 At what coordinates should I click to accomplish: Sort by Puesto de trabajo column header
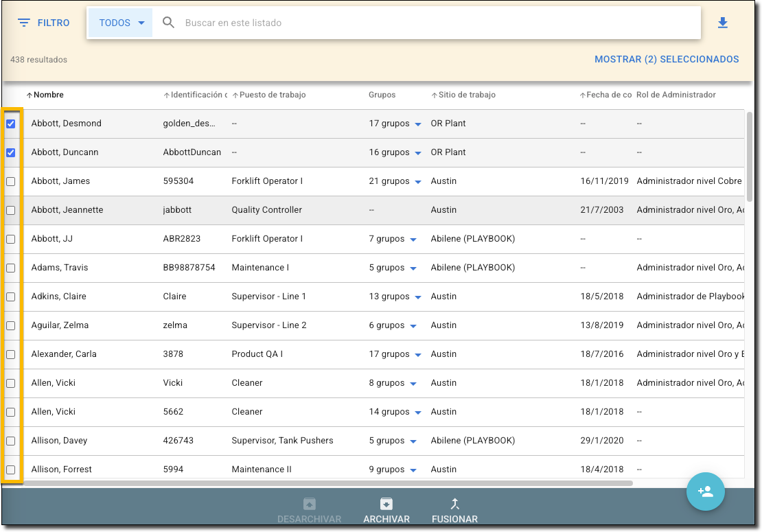272,95
